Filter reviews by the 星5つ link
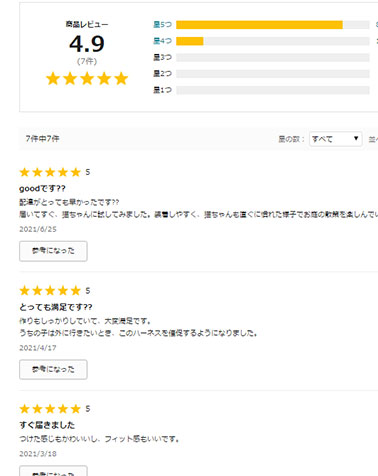Viewport: 378px width, 476px height. tap(162, 24)
